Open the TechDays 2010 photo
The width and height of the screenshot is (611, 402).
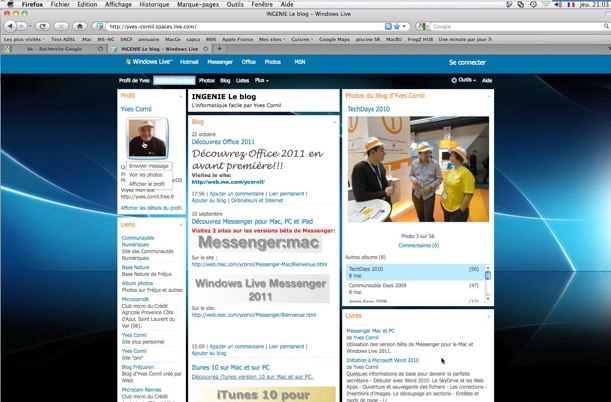pos(418,169)
